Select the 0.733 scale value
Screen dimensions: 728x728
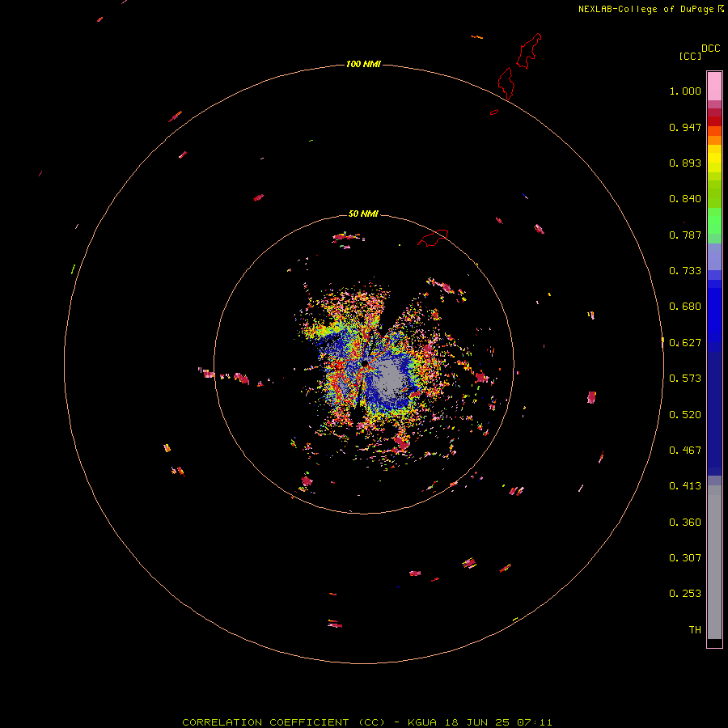tap(685, 271)
